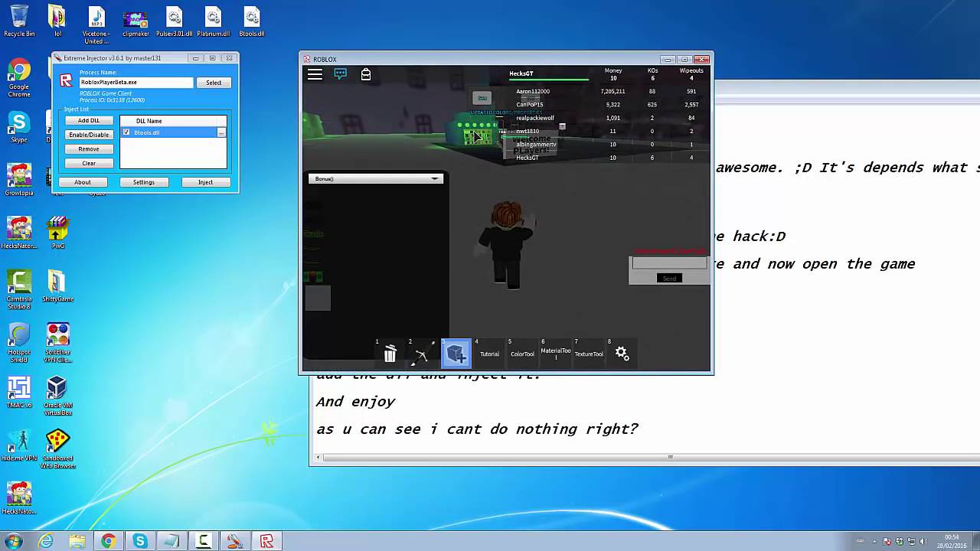Viewport: 980px width, 551px height.
Task: Select the Tutorial tool slot
Action: click(x=489, y=354)
